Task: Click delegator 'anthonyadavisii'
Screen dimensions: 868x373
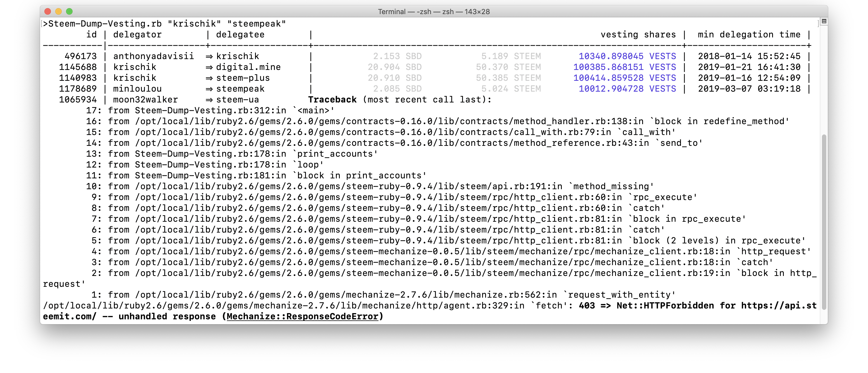Action: click(154, 56)
